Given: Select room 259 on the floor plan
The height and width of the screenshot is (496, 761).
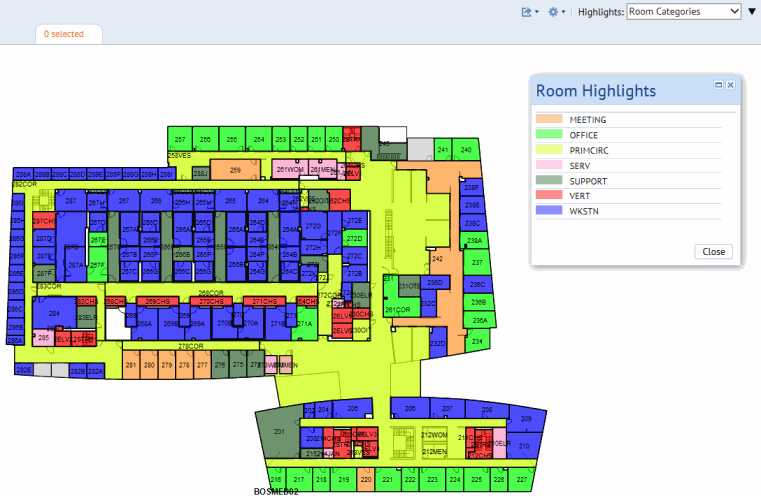Looking at the screenshot, I should pos(236,171).
